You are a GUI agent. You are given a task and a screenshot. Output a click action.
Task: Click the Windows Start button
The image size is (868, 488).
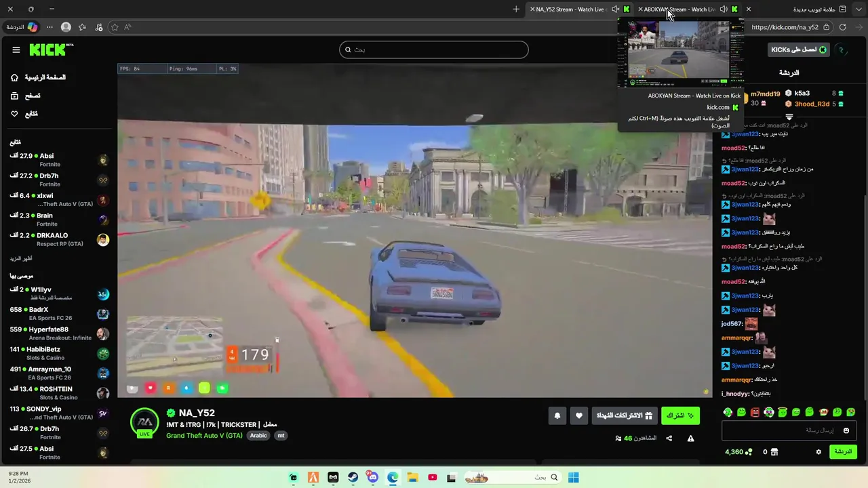pos(574,477)
